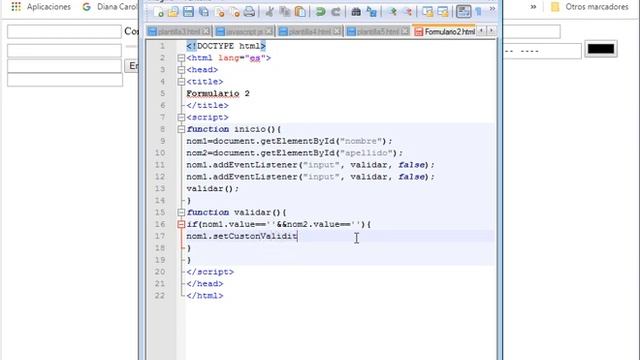
Task: Click the green Undo arrow icon
Action: click(x=320, y=11)
